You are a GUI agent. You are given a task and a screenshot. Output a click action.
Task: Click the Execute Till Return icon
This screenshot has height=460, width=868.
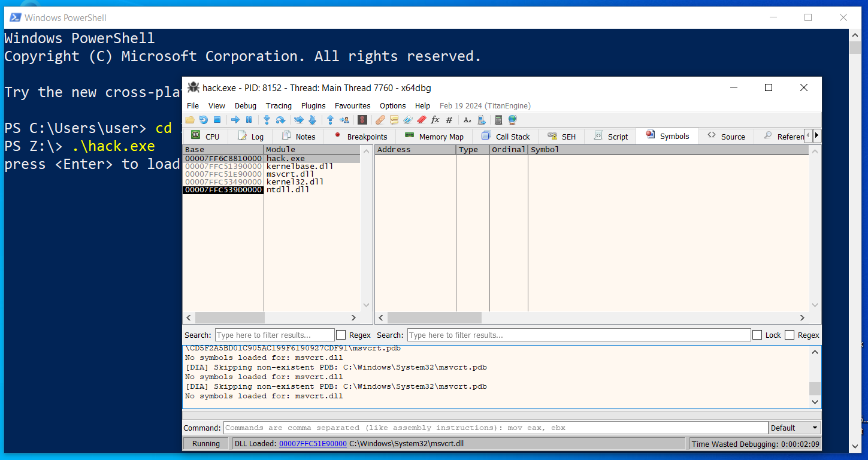(330, 120)
